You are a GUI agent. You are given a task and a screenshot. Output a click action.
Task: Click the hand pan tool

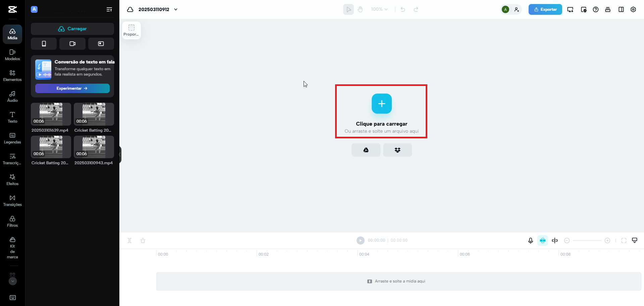[x=360, y=9]
